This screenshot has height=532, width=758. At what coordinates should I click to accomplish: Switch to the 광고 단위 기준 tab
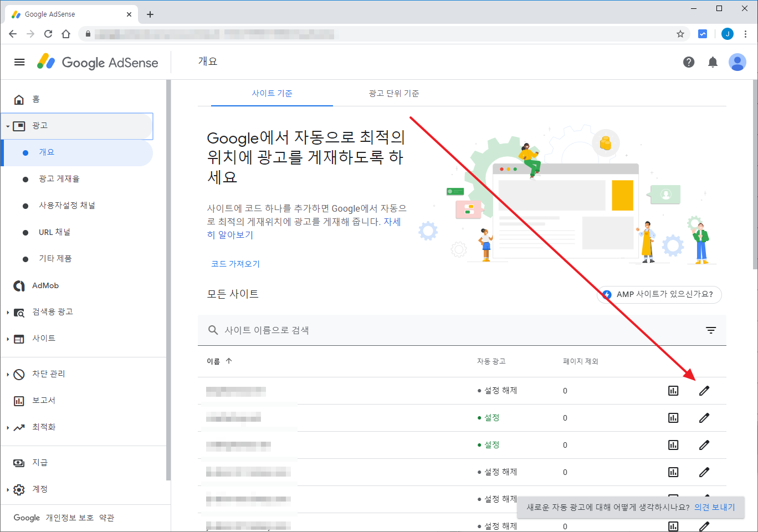click(394, 93)
